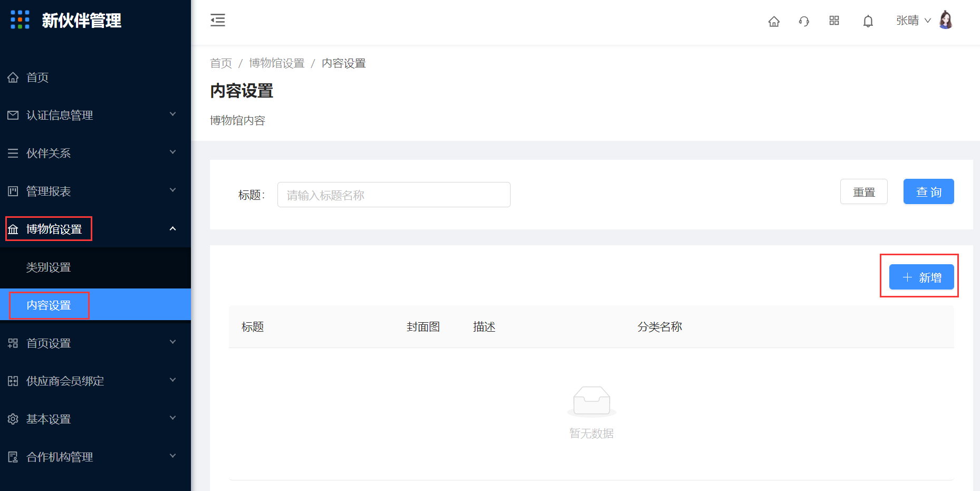Expand 认证信息管理 menu chevron

[172, 114]
